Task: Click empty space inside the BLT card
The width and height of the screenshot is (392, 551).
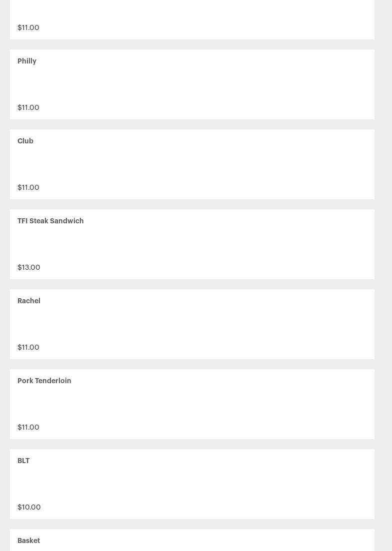Action: [x=200, y=484]
